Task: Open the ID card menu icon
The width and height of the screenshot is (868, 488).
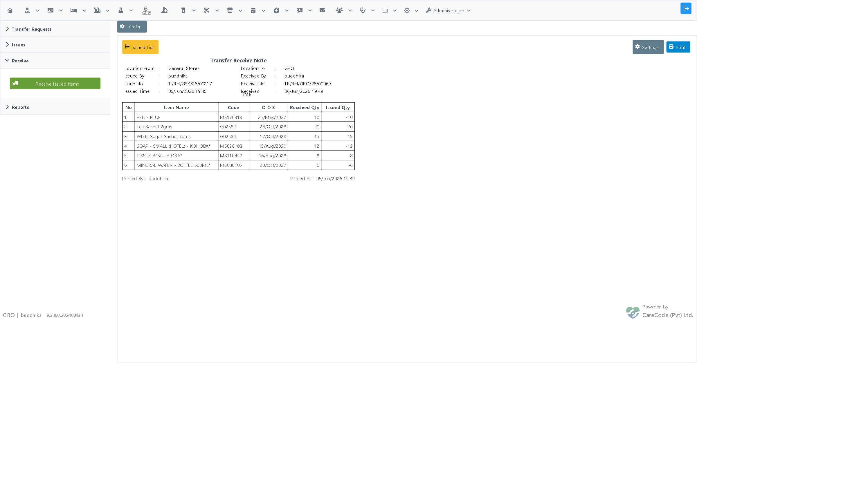Action: [51, 10]
